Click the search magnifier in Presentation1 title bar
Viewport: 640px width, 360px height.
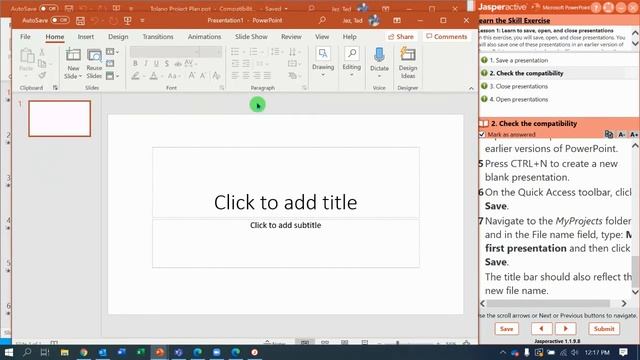[322, 20]
